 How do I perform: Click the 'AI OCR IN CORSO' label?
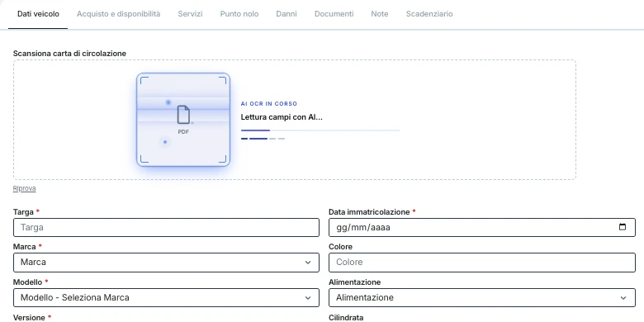pyautogui.click(x=269, y=104)
